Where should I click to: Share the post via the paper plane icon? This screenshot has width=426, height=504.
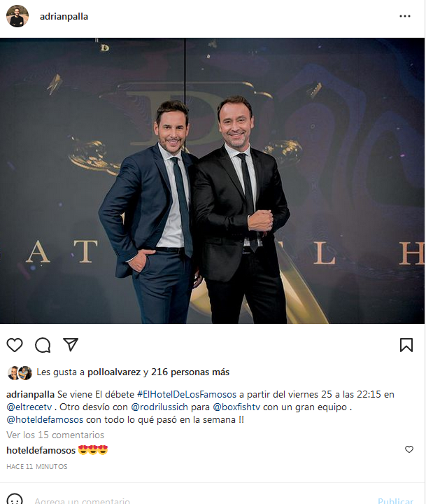tap(71, 344)
